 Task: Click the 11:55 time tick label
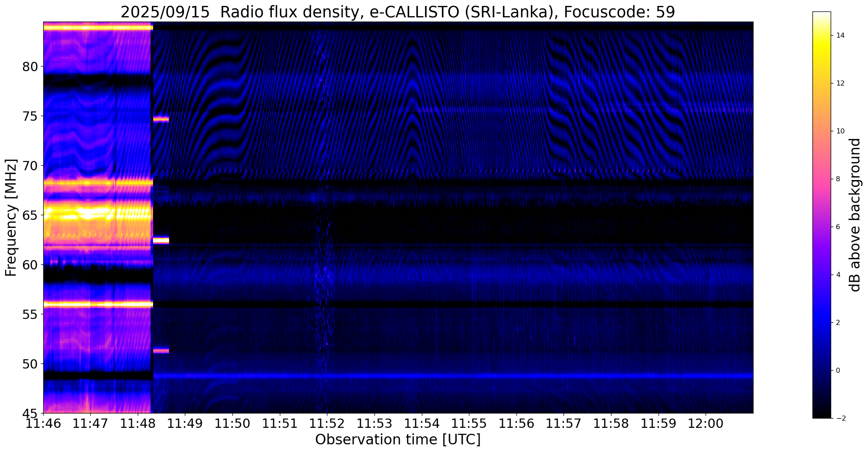pos(469,424)
